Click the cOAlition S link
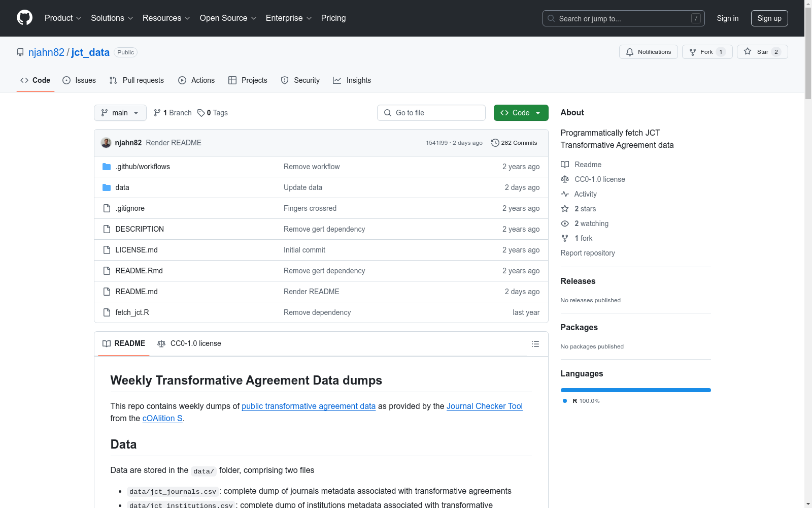812x508 pixels. point(162,418)
